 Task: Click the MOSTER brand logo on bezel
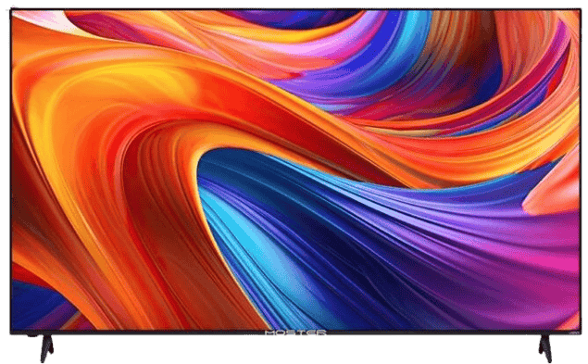pos(295,333)
